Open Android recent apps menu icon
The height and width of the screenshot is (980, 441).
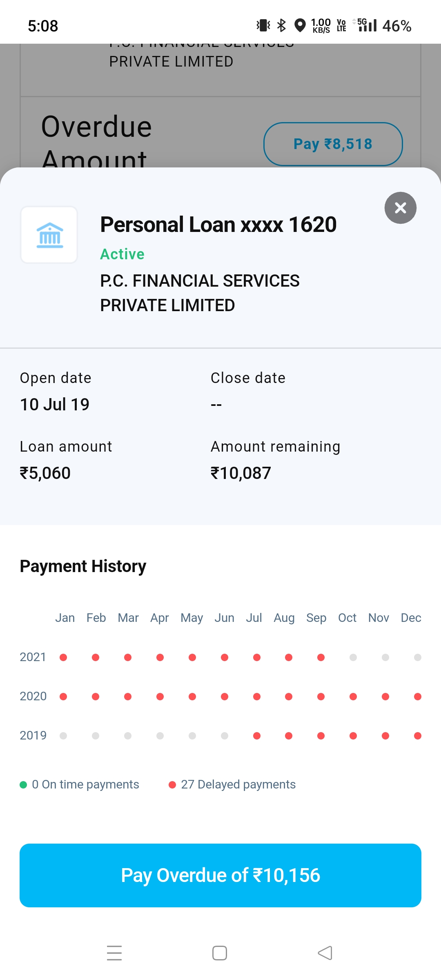(x=114, y=953)
